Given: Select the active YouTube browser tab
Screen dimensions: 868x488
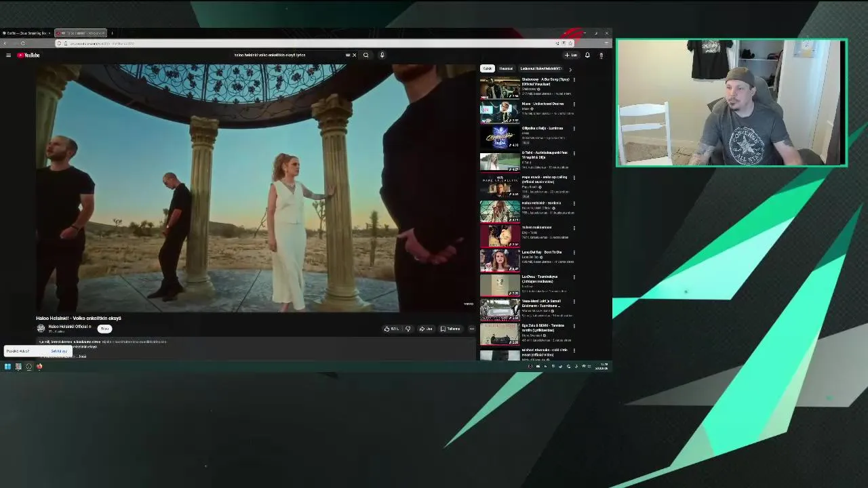Looking at the screenshot, I should point(80,33).
